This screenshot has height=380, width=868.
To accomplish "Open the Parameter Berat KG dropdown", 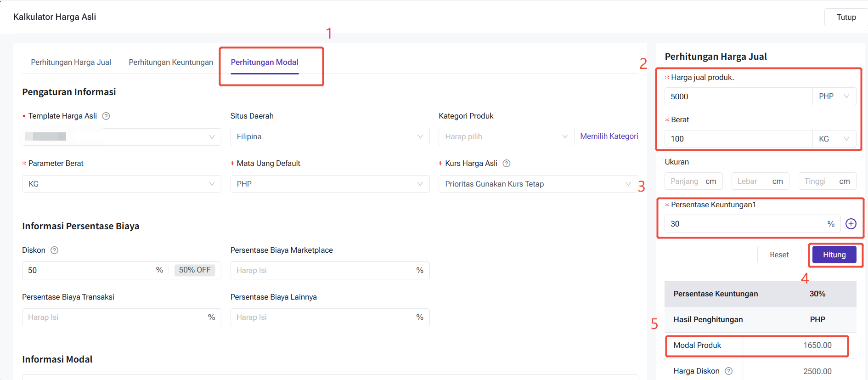I will pos(121,184).
